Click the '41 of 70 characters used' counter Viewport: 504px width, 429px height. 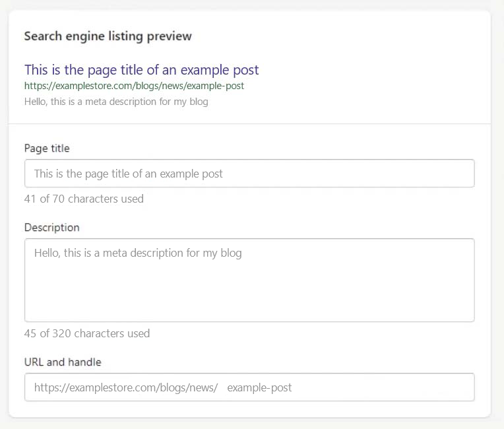(x=84, y=199)
